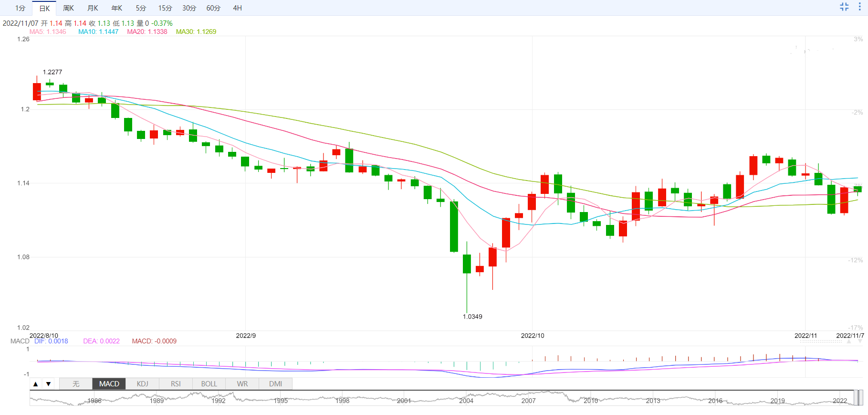Enable the KDJ indicator
This screenshot has width=868, height=415.
(x=142, y=384)
